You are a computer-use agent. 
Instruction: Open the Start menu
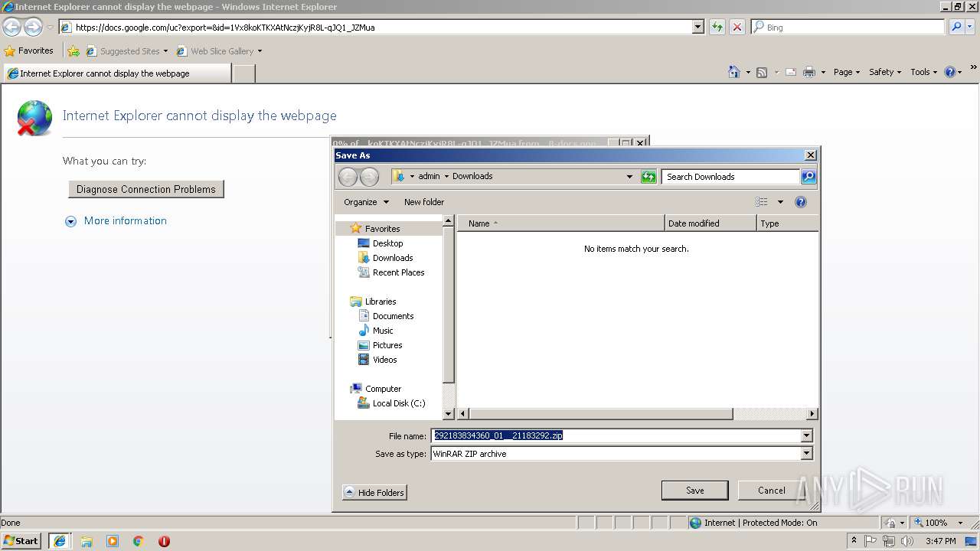[21, 541]
